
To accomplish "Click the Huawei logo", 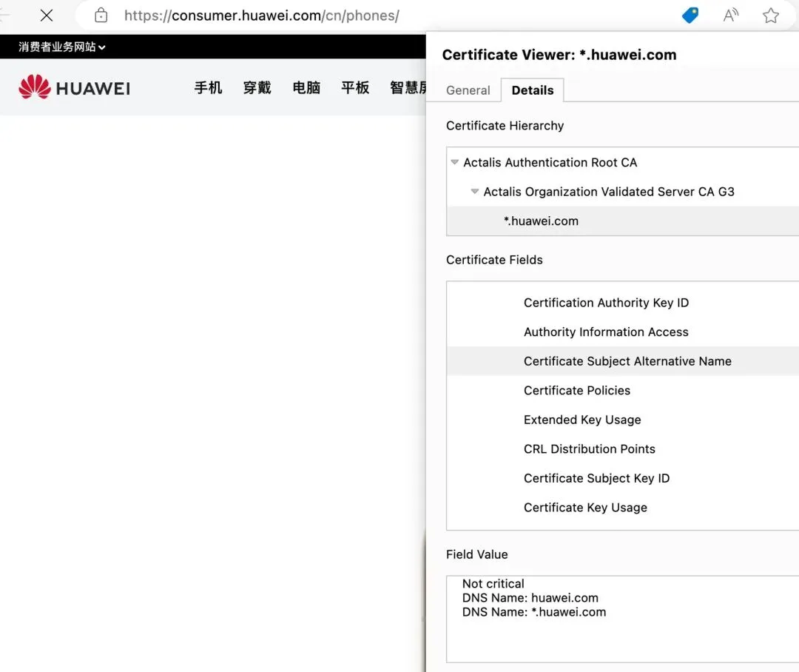I will click(75, 87).
